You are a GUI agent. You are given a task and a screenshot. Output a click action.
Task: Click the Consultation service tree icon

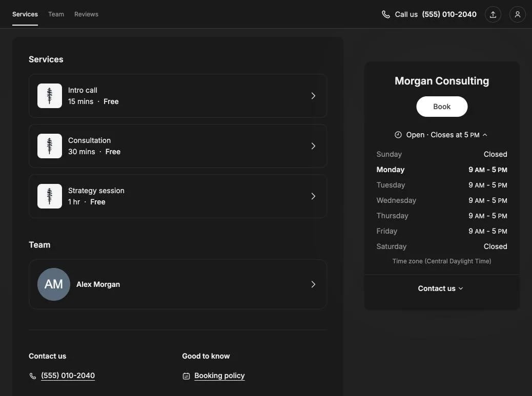tap(50, 146)
